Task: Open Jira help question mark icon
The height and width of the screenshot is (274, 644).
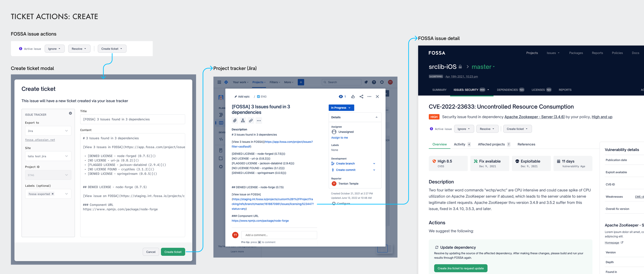Action: 374,82
